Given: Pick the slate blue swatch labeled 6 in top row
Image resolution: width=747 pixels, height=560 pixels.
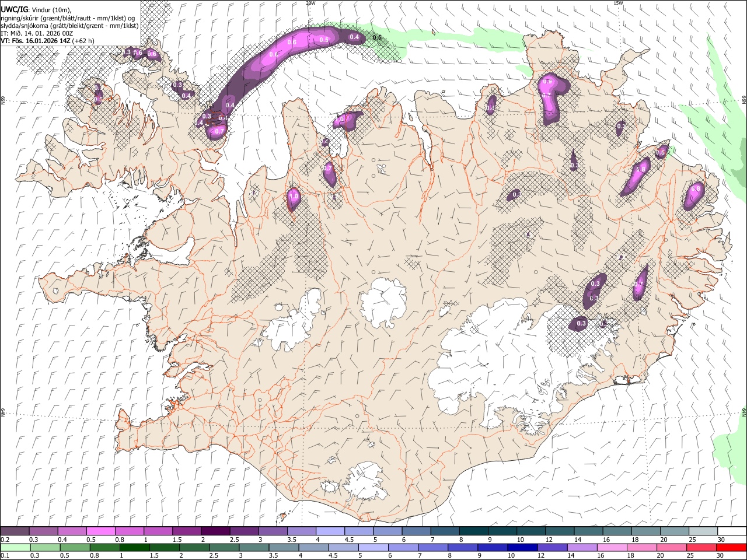Looking at the screenshot, I should click(416, 531).
